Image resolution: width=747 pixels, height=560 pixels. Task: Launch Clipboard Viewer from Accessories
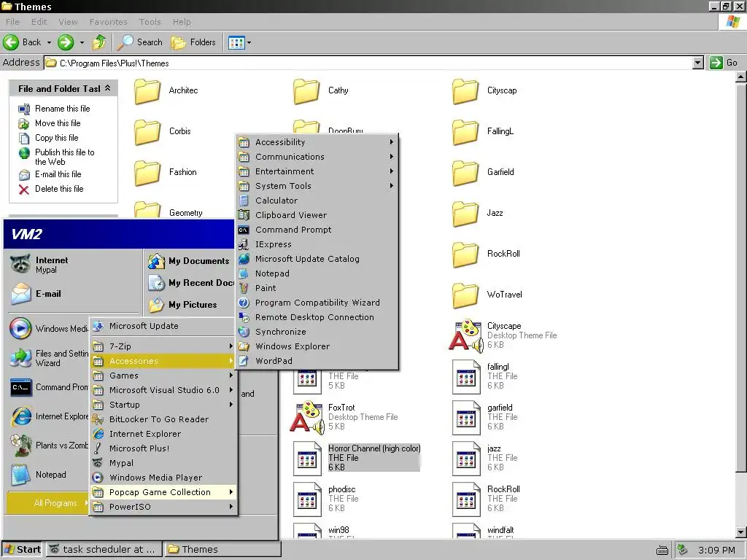[x=317, y=215]
